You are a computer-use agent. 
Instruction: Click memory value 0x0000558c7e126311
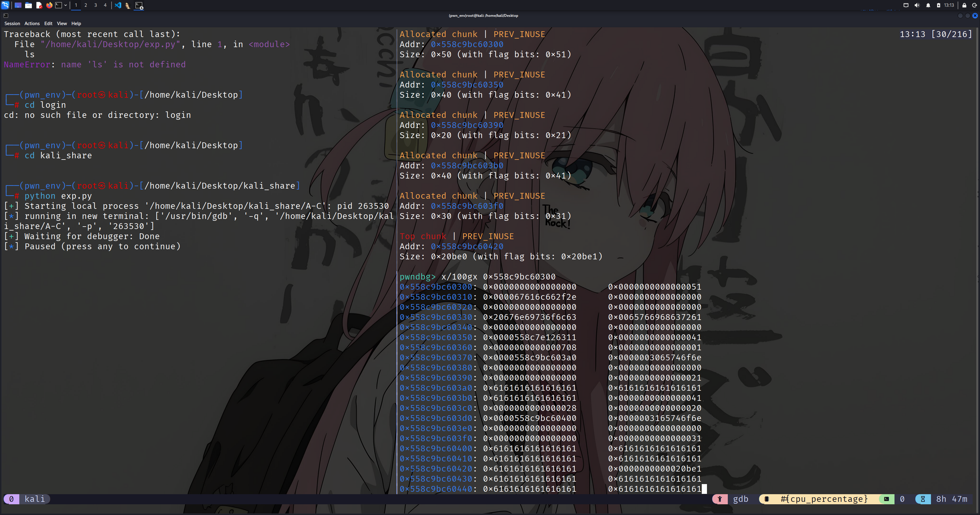[530, 337]
